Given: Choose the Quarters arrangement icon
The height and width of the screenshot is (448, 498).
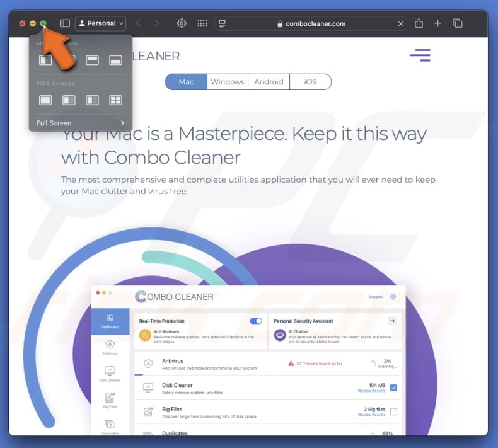Looking at the screenshot, I should [x=115, y=100].
